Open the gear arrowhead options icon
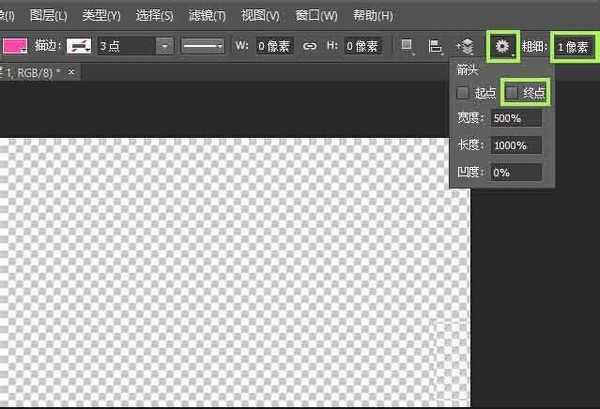This screenshot has height=409, width=600. [502, 46]
